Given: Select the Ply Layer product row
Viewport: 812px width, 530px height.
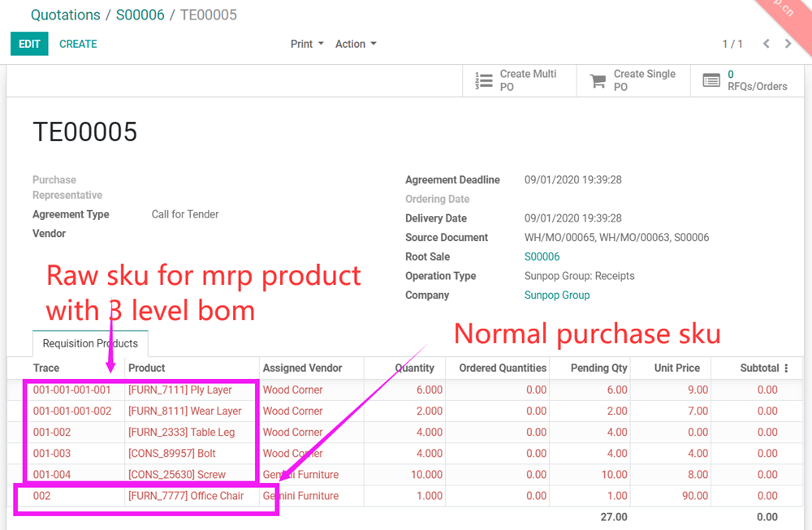Looking at the screenshot, I should 180,390.
